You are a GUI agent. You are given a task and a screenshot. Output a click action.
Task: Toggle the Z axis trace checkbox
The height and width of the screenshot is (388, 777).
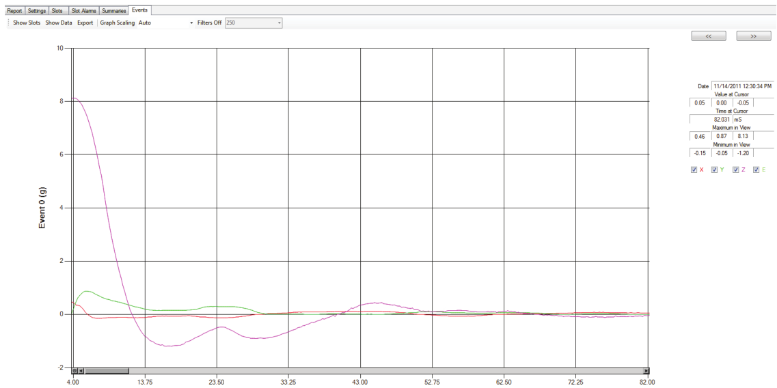click(x=736, y=170)
